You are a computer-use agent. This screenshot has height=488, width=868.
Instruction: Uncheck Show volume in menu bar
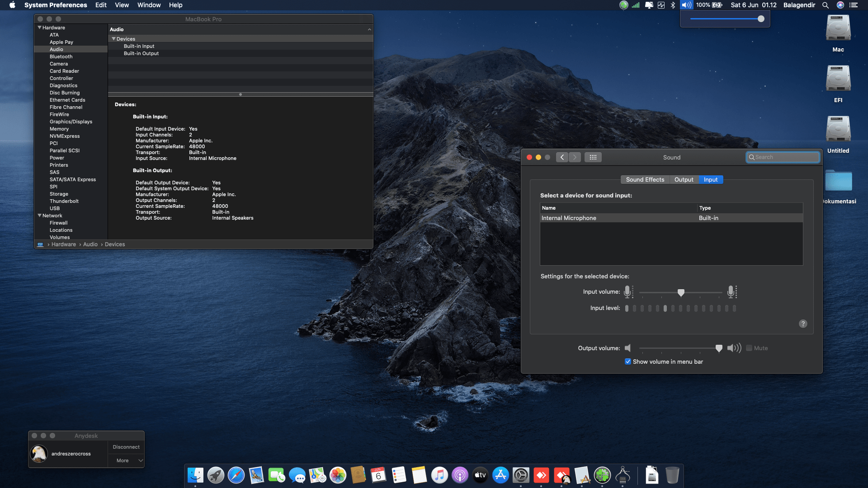pyautogui.click(x=628, y=361)
